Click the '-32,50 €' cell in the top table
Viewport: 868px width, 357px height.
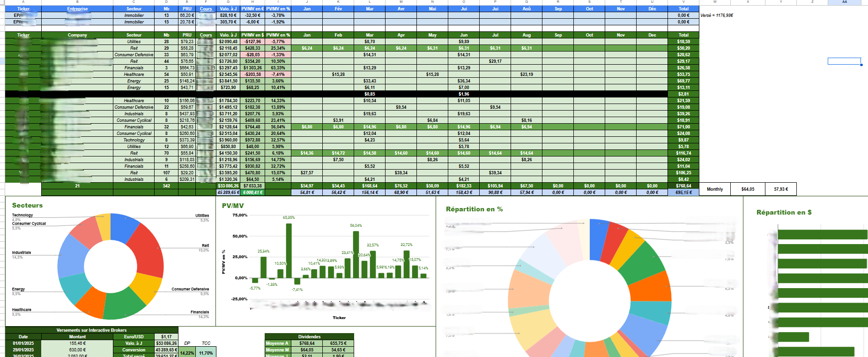tap(252, 15)
